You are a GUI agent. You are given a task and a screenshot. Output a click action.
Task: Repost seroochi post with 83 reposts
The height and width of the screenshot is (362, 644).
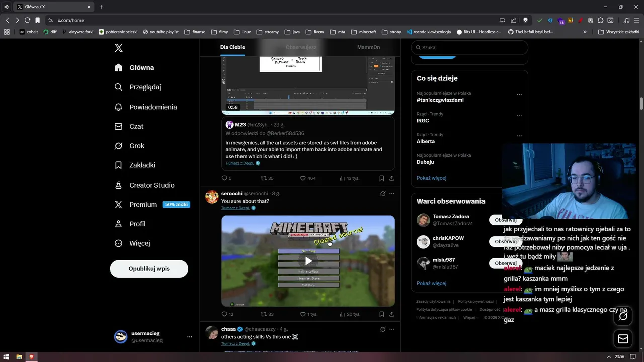pyautogui.click(x=267, y=314)
